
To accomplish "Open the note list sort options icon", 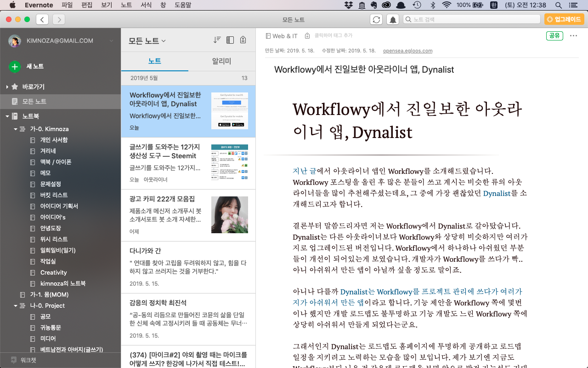I will pyautogui.click(x=217, y=40).
